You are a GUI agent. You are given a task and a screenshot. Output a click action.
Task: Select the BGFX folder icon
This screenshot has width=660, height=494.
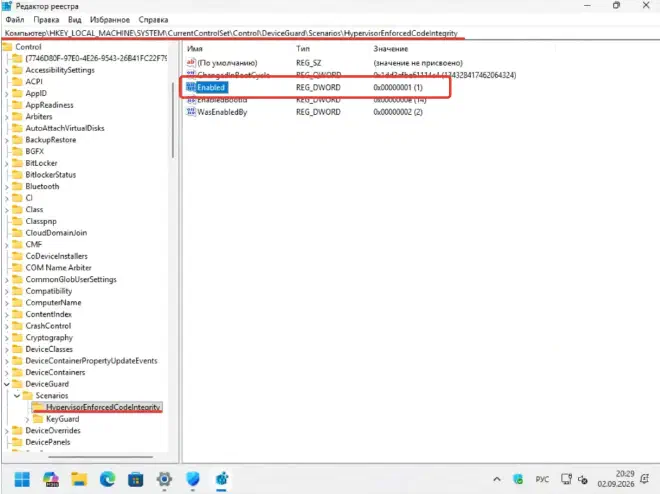click(x=17, y=151)
